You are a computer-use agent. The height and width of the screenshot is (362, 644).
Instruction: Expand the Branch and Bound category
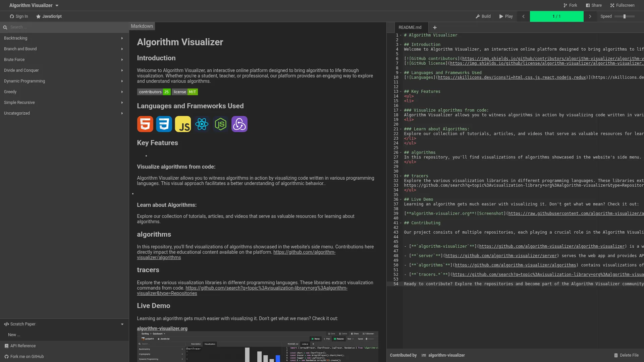[x=64, y=49]
